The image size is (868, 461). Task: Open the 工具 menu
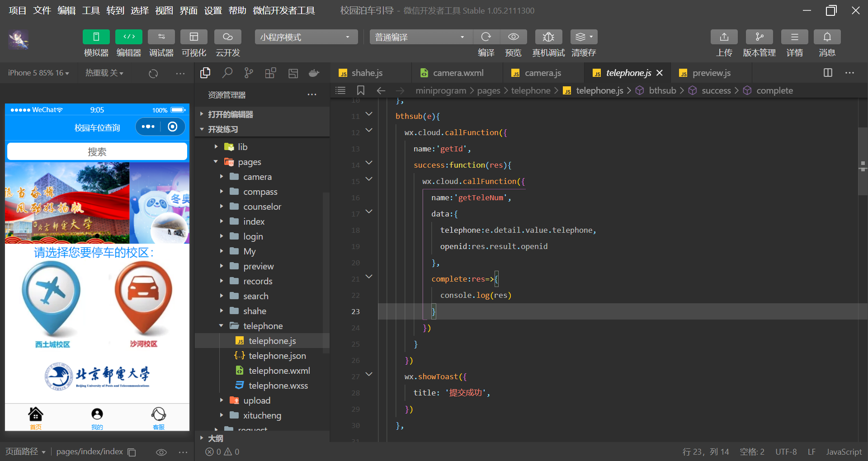90,10
